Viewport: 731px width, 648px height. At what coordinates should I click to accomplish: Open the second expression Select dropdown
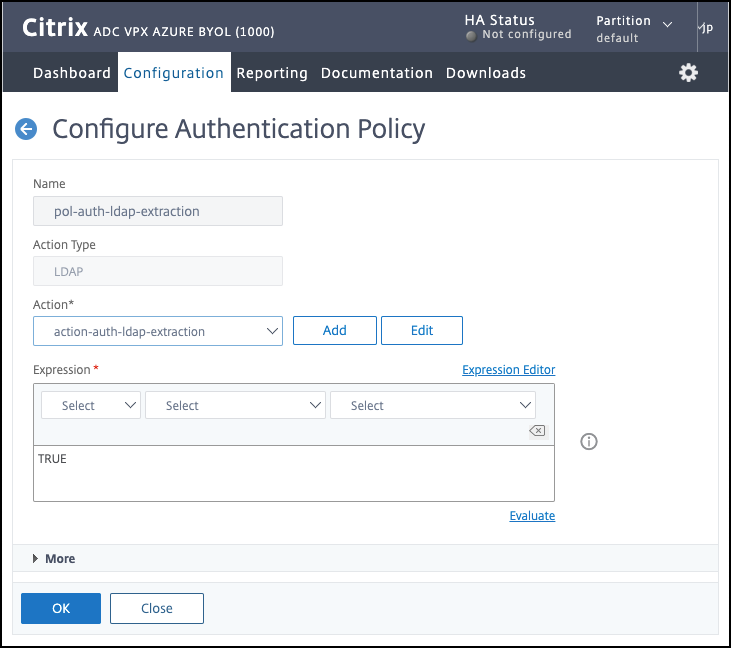coord(235,405)
